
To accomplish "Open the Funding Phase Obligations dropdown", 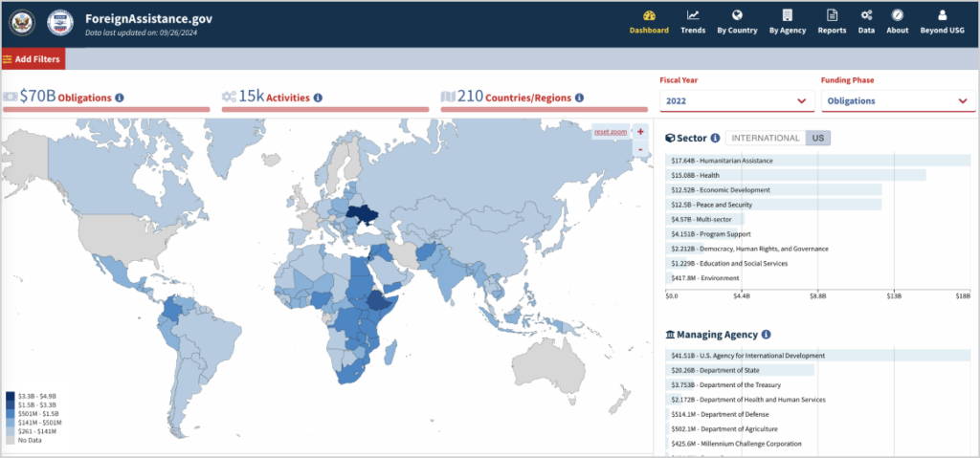I will click(x=898, y=101).
